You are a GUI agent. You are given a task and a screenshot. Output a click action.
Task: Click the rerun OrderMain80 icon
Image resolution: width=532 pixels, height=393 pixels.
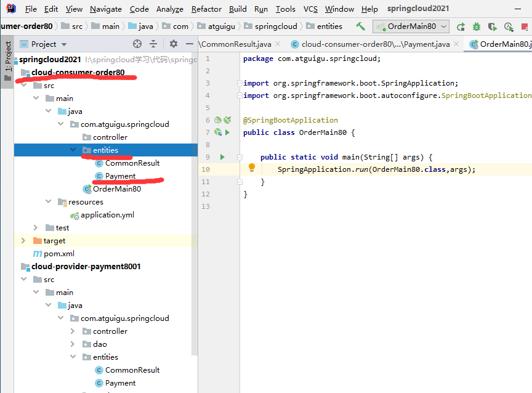coord(461,26)
